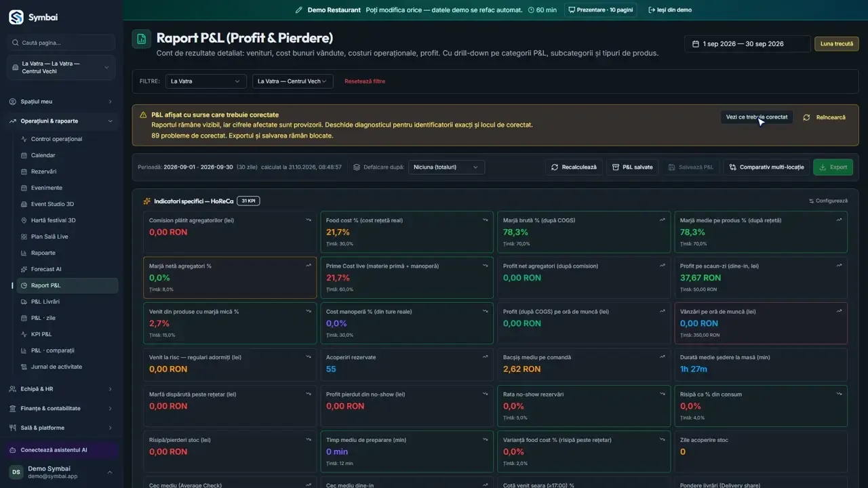The width and height of the screenshot is (868, 488).
Task: Collapse the Operațiuni & rapoarte section
Action: pos(62,121)
